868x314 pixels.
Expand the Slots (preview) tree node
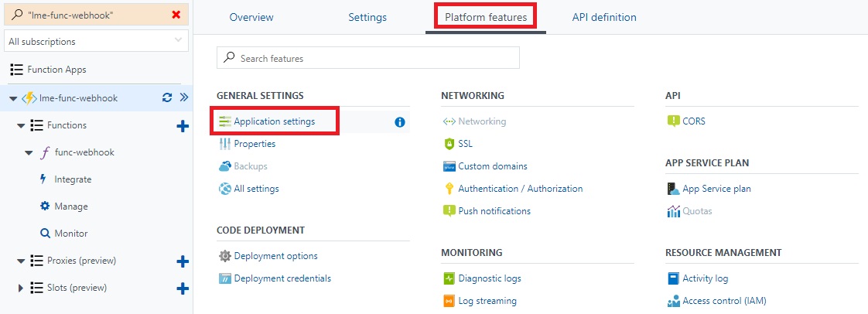[21, 288]
